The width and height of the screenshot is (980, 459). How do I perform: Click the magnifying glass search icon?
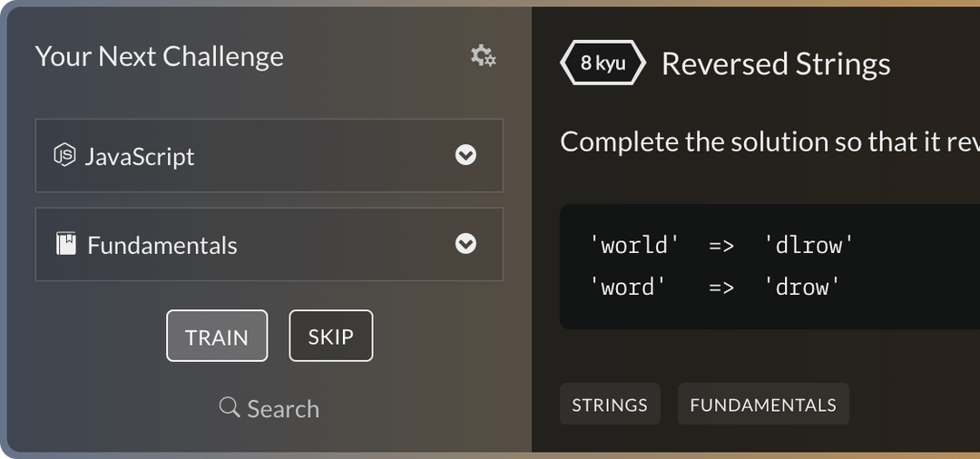click(230, 407)
